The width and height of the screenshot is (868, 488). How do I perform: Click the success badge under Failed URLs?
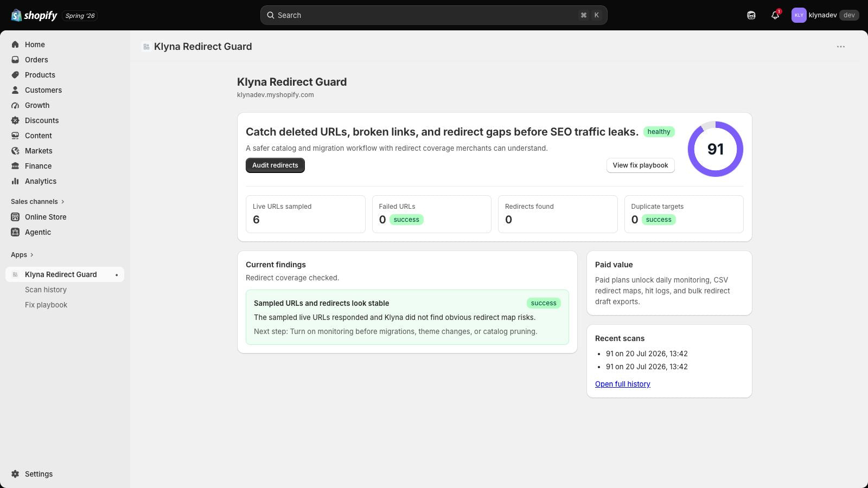(x=406, y=220)
